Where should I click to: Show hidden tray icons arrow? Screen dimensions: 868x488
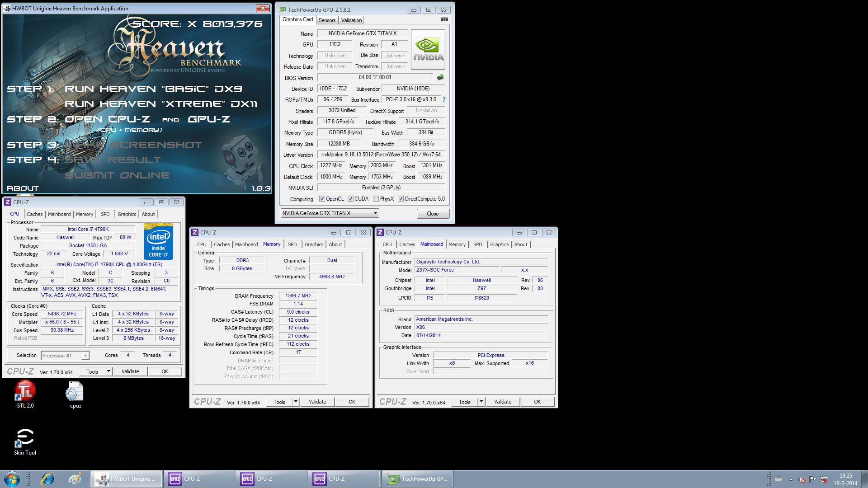pos(791,479)
